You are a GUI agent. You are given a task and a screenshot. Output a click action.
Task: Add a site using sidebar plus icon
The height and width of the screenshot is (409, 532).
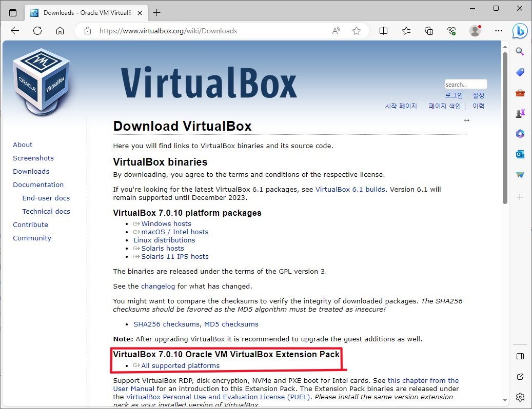point(520,197)
